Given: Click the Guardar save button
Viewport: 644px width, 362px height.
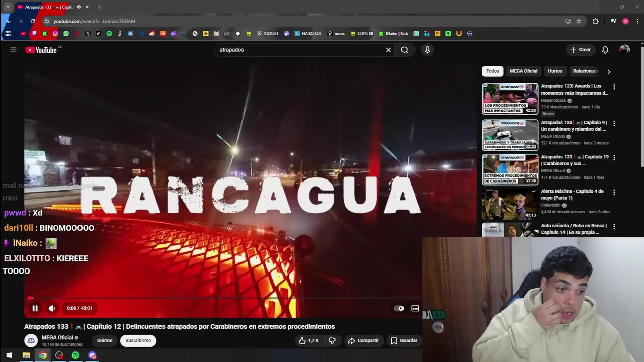Looking at the screenshot, I should pos(404,340).
